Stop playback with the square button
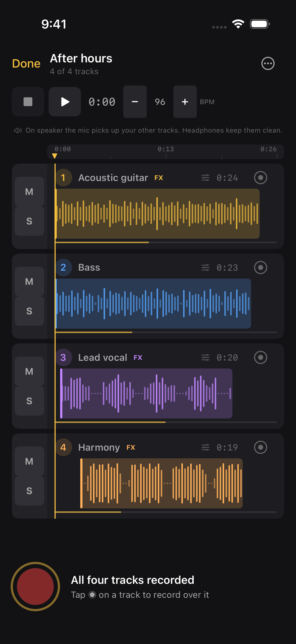The height and width of the screenshot is (644, 296). pos(28,102)
